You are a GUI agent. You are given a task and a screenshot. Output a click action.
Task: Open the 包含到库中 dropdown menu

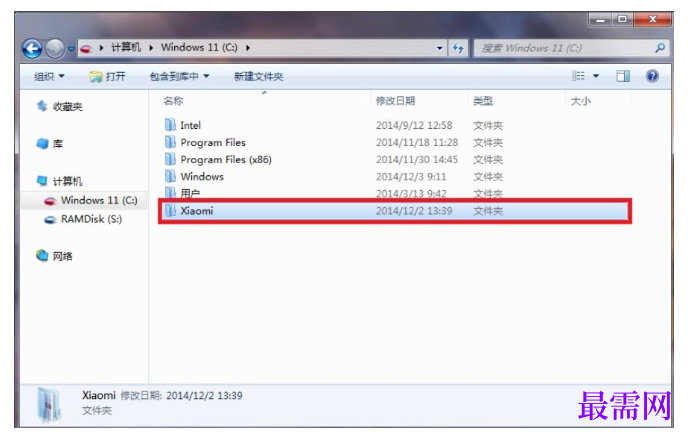179,77
